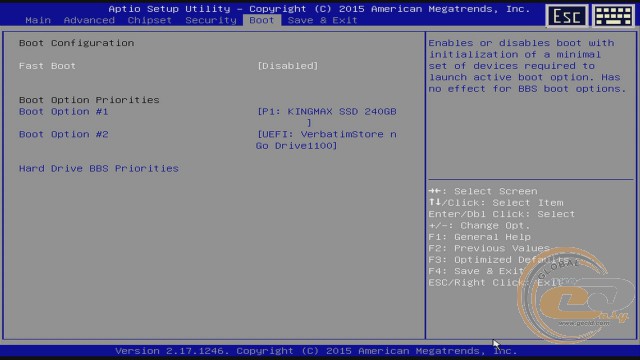Screen dimensions: 640x360
Task: Select the active Boot tab
Action: tap(262, 20)
